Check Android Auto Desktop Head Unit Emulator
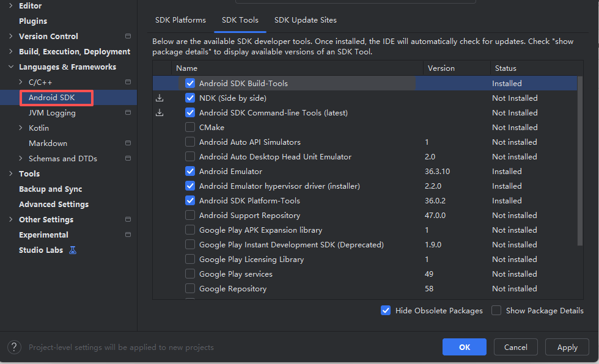Viewport: 599px width, 364px height. point(190,156)
